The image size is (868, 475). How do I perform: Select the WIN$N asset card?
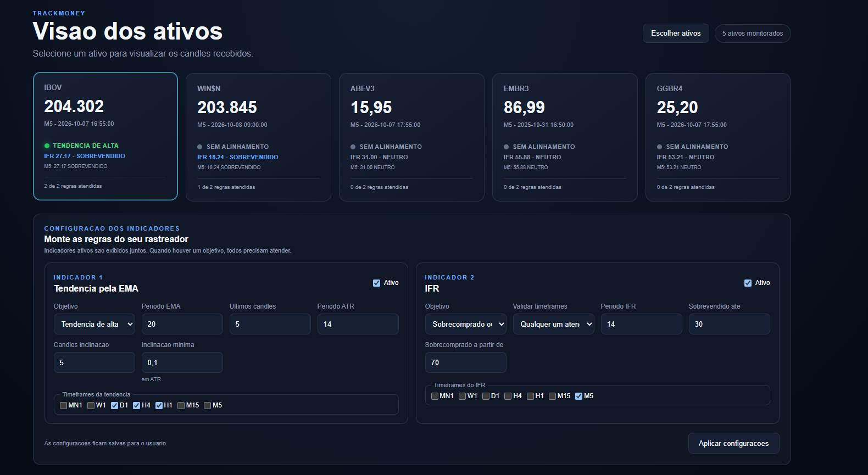tap(258, 137)
